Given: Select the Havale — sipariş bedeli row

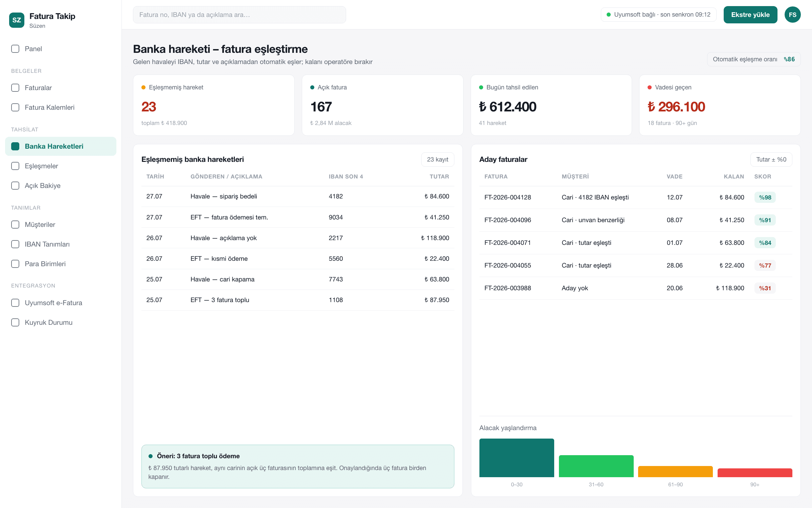Looking at the screenshot, I should coord(298,196).
